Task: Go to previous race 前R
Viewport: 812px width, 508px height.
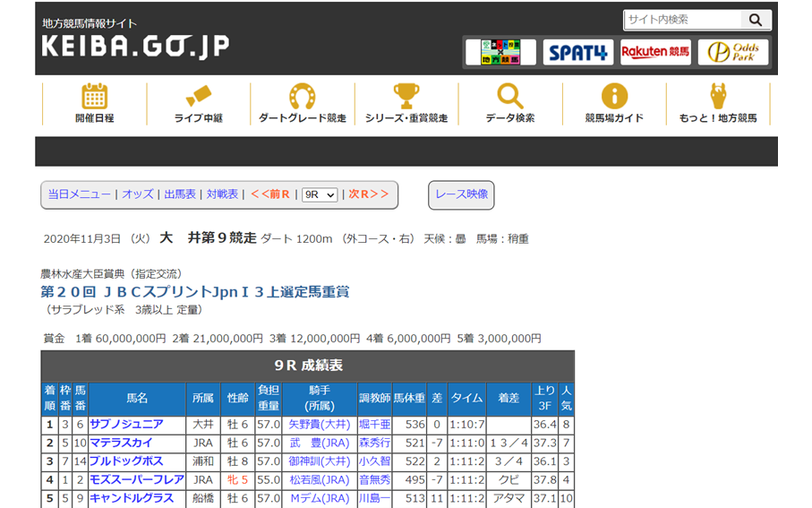Action: tap(269, 194)
